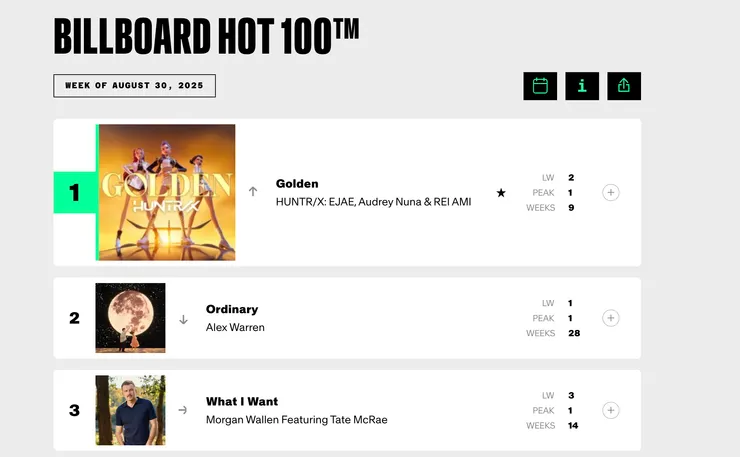
Task: Expand the What I Want entry details
Action: [611, 410]
